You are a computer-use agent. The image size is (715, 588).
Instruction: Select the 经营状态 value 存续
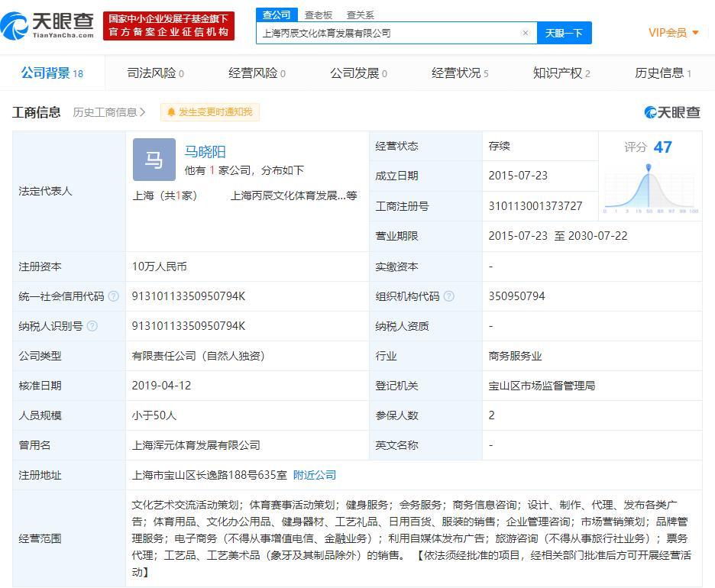click(500, 146)
